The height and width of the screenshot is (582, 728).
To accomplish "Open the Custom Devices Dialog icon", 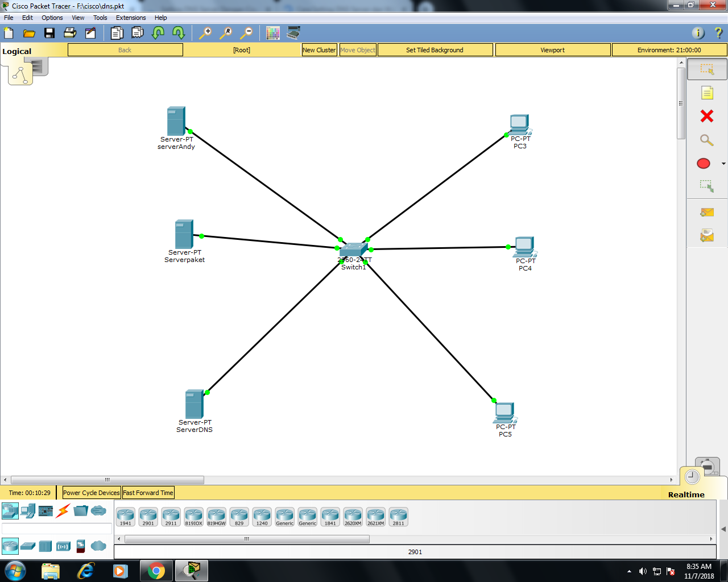I will point(293,33).
